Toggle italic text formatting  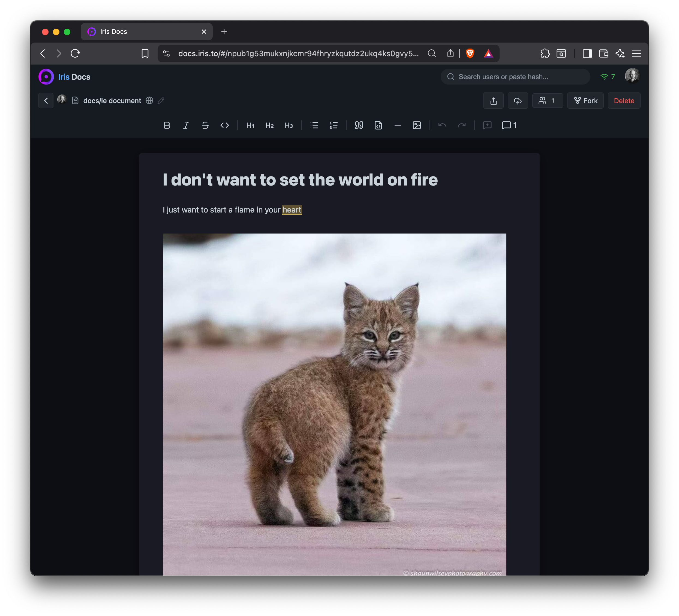[x=186, y=125]
